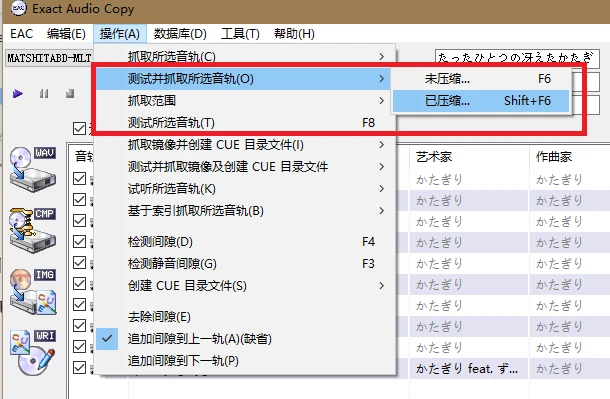Uncheck the second track row checkbox
Viewport: 610px width, 399px height.
point(79,200)
